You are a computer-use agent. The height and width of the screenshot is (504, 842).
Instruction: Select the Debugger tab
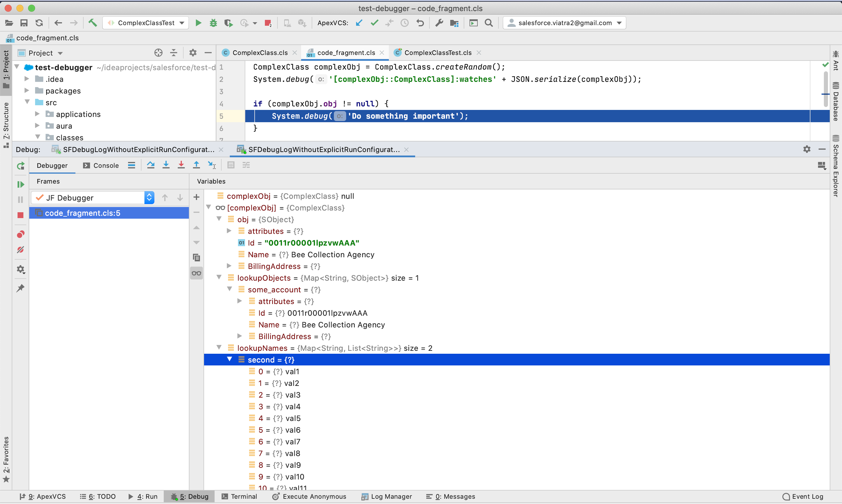[52, 165]
